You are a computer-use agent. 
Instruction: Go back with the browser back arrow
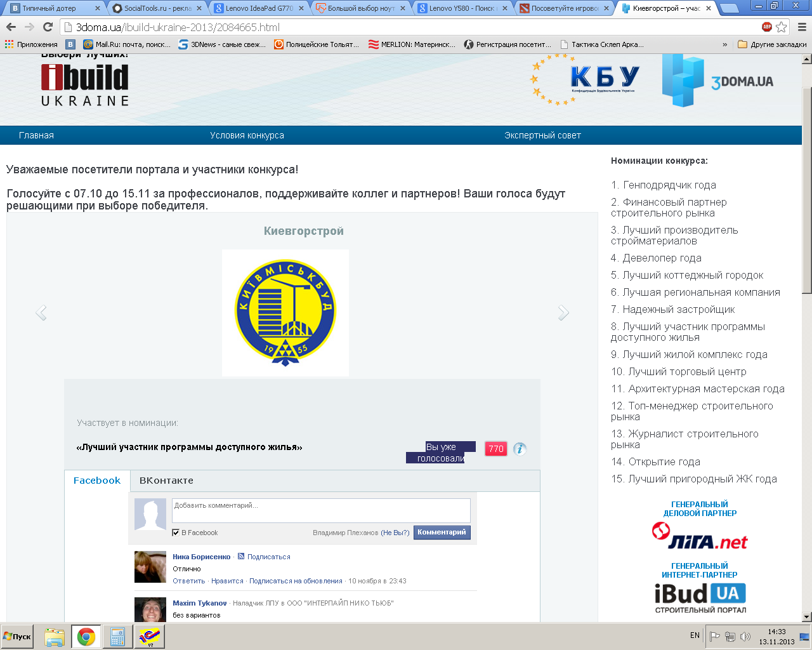point(11,27)
